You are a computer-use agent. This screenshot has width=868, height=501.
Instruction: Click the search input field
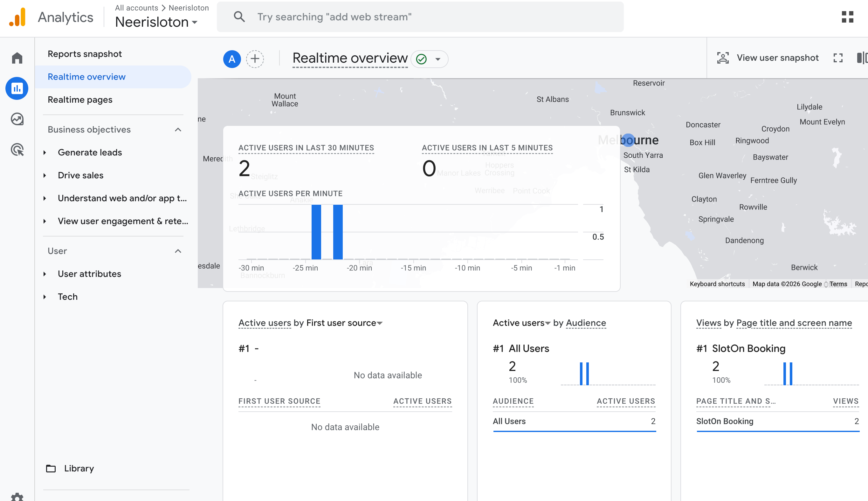[x=420, y=17]
